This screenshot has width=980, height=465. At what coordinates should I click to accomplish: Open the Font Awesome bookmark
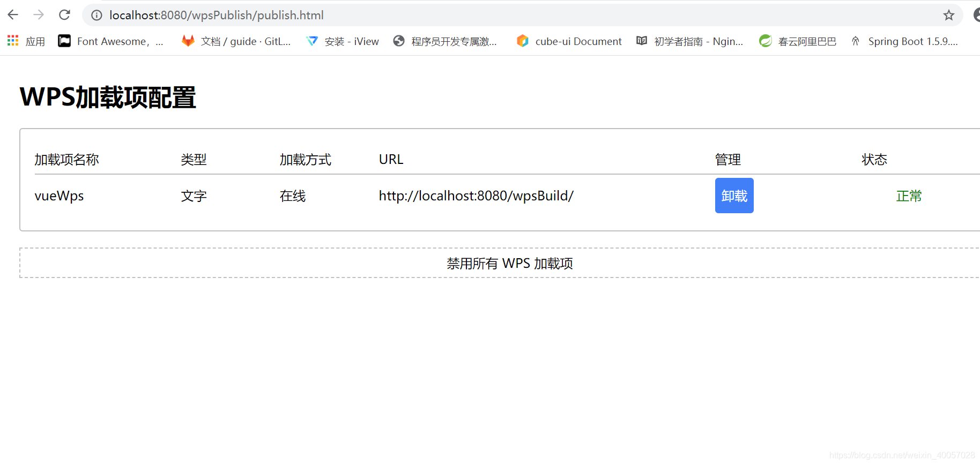(120, 41)
